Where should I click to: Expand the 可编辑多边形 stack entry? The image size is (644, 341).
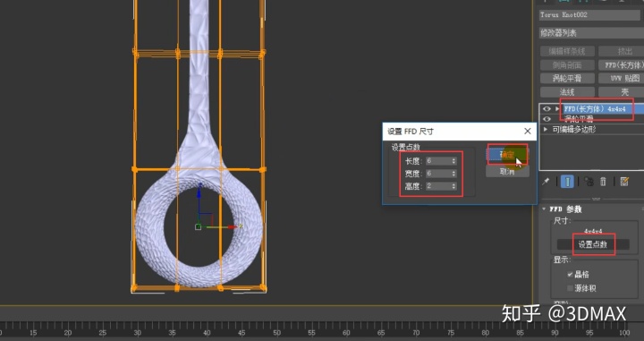click(546, 130)
